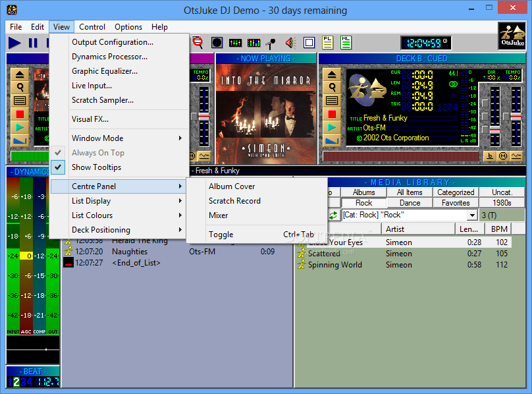
Task: Open the Edit menu
Action: 38,27
